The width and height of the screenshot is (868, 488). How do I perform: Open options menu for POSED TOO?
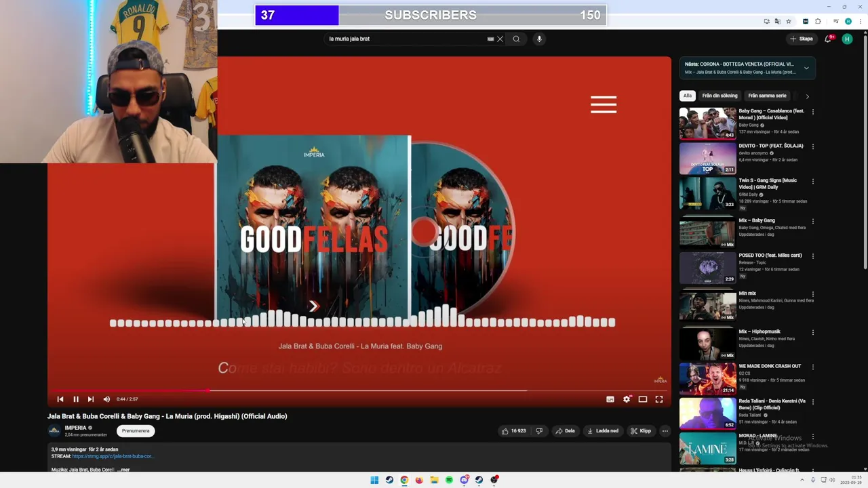click(x=812, y=256)
